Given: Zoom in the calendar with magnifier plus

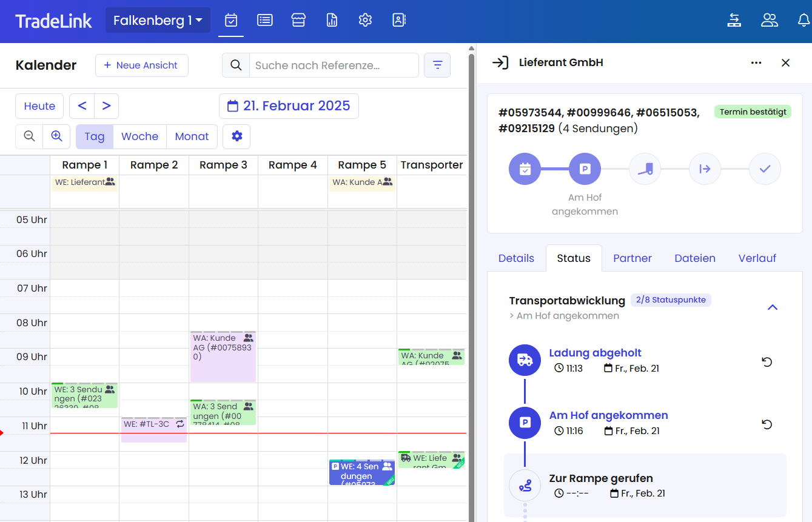Looking at the screenshot, I should pos(56,136).
